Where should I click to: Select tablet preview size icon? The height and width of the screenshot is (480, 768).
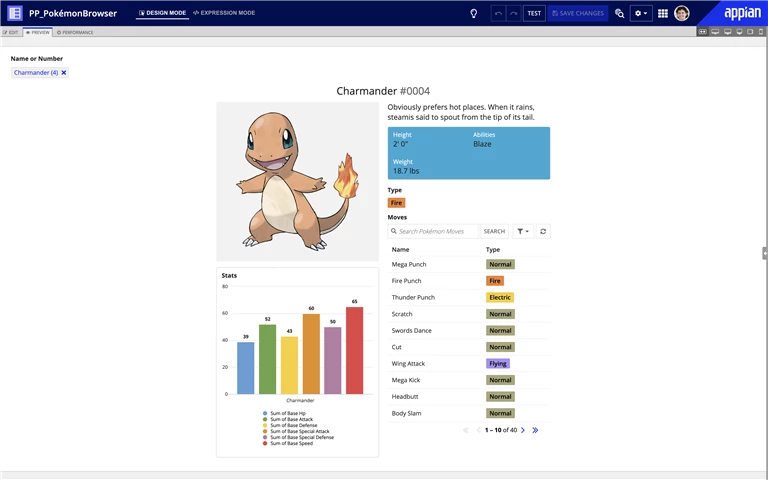click(x=750, y=32)
